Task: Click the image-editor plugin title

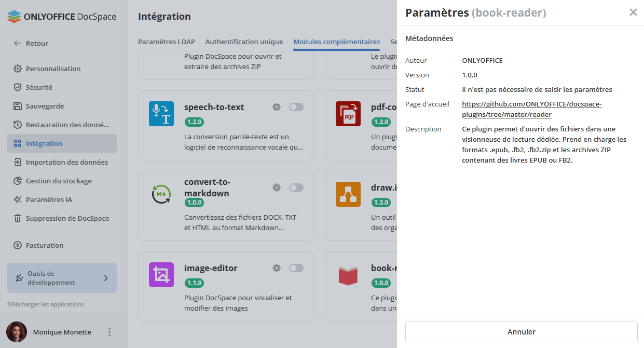Action: point(211,268)
